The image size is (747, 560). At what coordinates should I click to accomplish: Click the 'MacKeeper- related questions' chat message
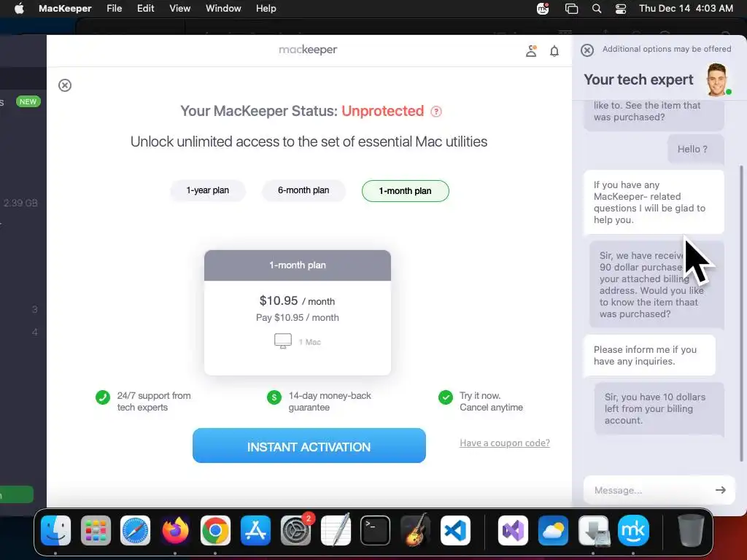point(654,202)
